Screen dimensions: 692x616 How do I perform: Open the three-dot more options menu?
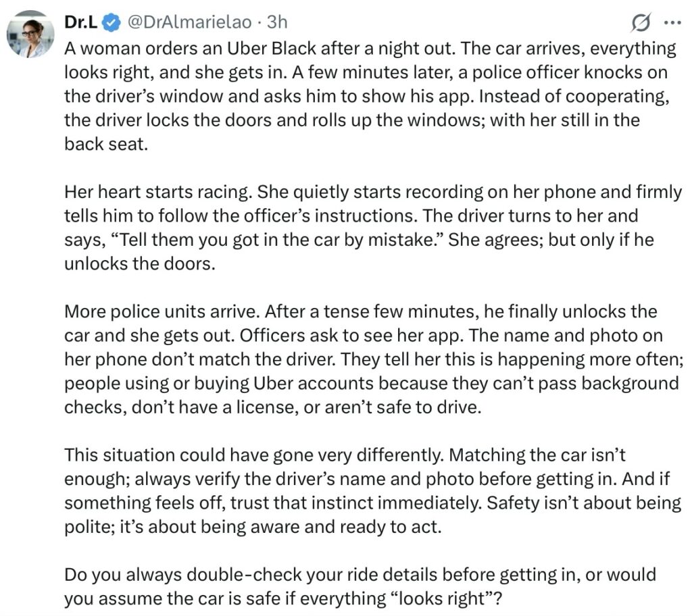pos(673,23)
